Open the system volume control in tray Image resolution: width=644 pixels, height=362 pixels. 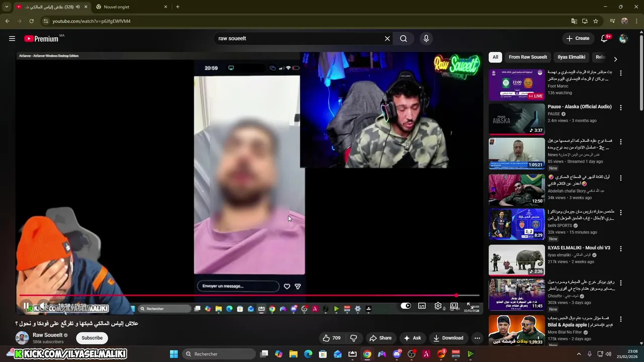608,354
